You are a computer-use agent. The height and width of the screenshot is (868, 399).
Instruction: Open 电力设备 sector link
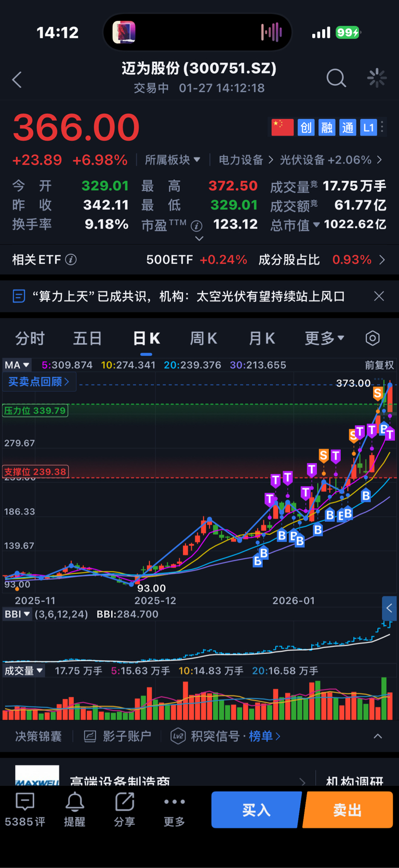[x=246, y=160]
